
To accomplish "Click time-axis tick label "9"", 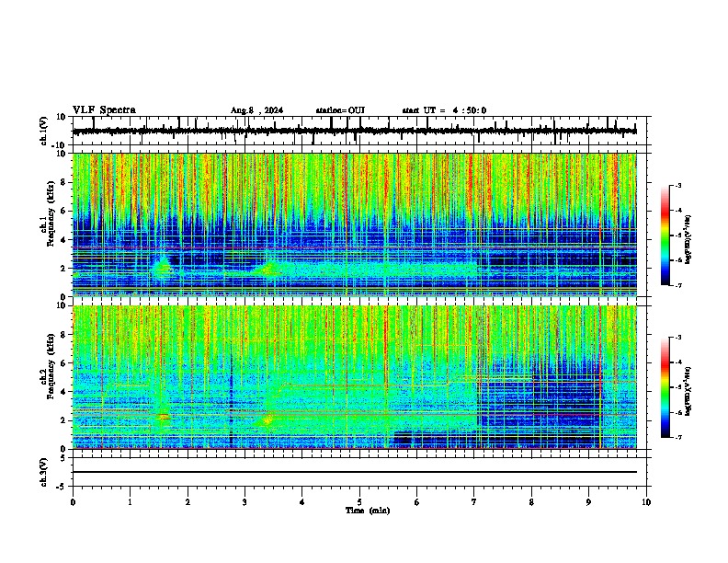I will click(588, 502).
